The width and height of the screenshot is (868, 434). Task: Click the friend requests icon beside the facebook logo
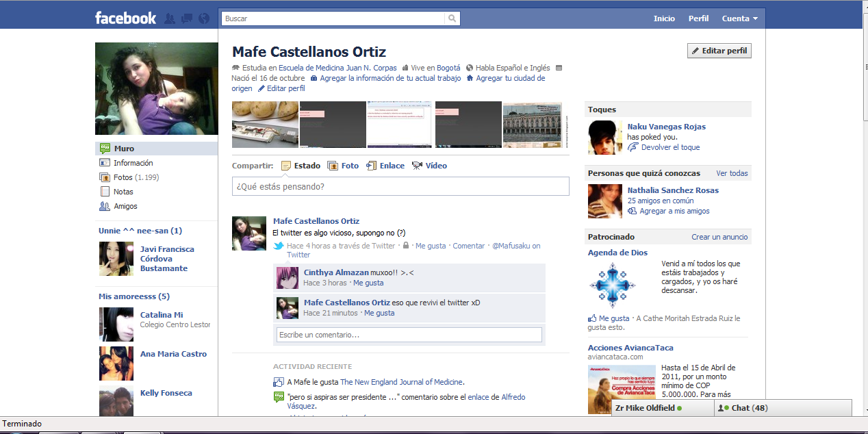[x=169, y=18]
